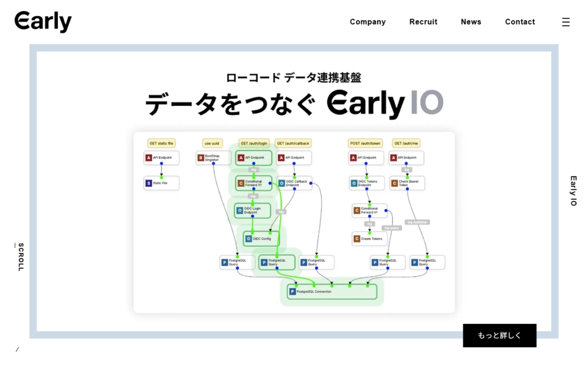The width and height of the screenshot is (588, 368).
Task: Click the S icon of Static File node
Action: pos(149,183)
